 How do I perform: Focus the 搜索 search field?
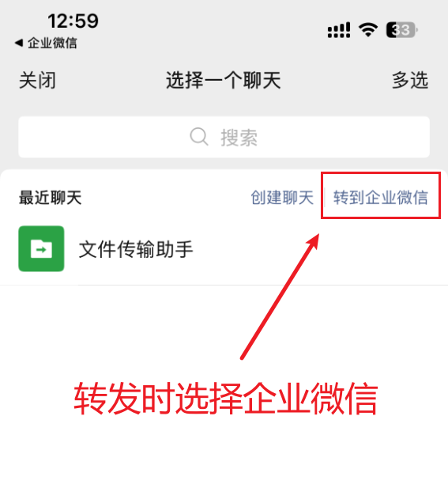tap(224, 137)
